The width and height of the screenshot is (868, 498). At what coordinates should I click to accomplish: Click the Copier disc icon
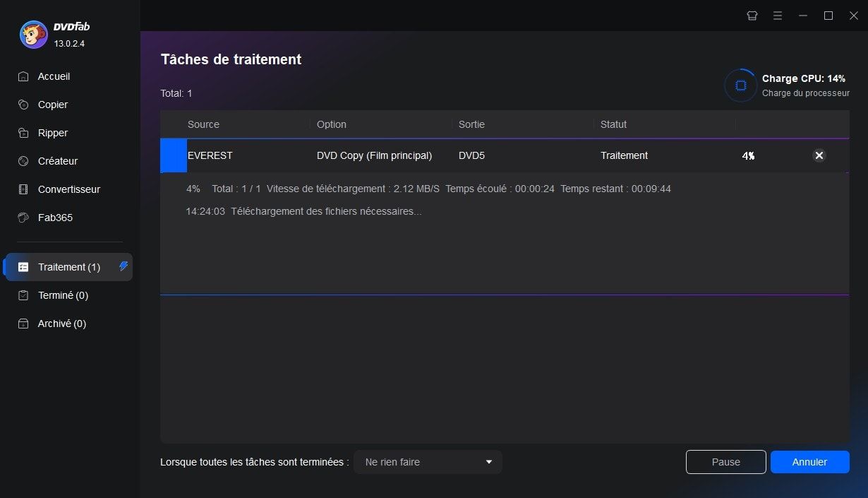[x=23, y=105]
